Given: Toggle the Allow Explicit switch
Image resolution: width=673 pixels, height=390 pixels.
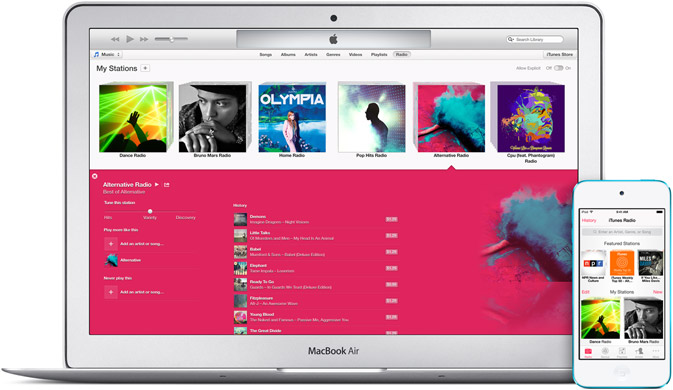Looking at the screenshot, I should [x=558, y=68].
